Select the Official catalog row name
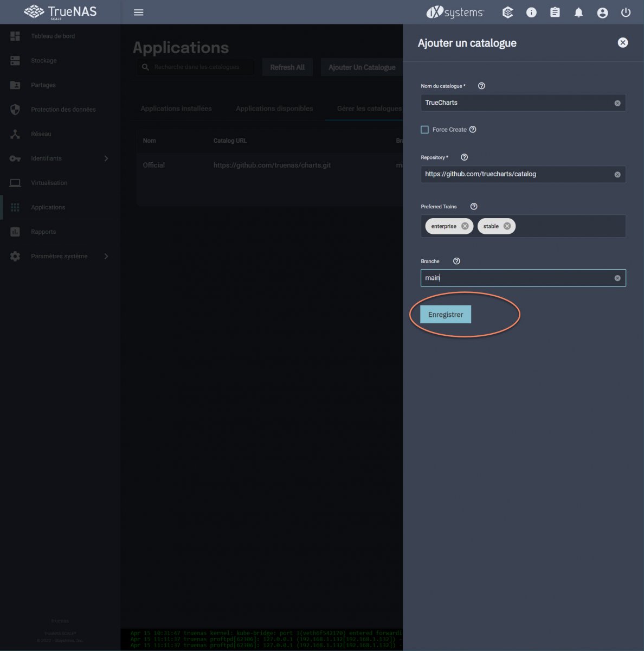The width and height of the screenshot is (644, 651). 154,165
